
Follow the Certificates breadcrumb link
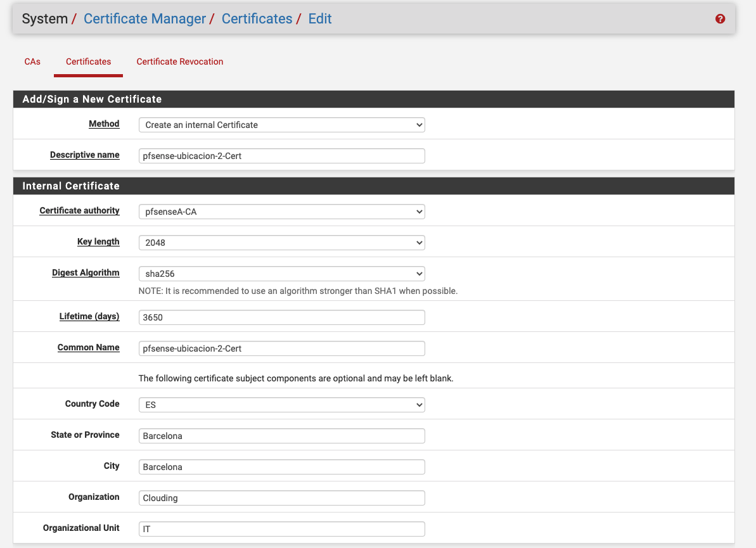click(257, 19)
